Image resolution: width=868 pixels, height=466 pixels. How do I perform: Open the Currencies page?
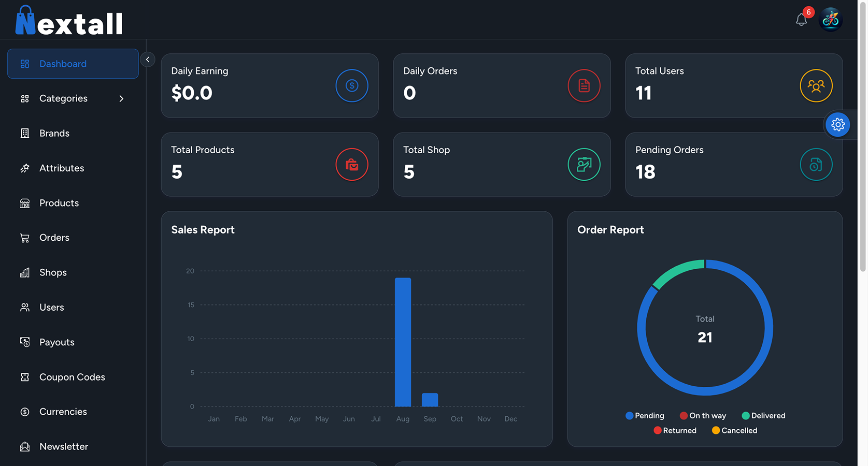(x=63, y=412)
